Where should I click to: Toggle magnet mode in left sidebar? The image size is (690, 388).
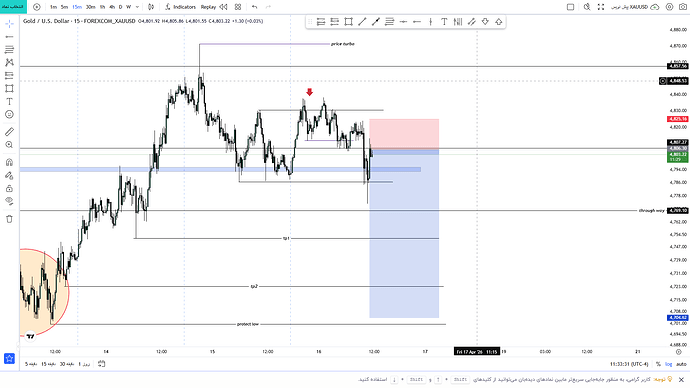click(x=9, y=162)
